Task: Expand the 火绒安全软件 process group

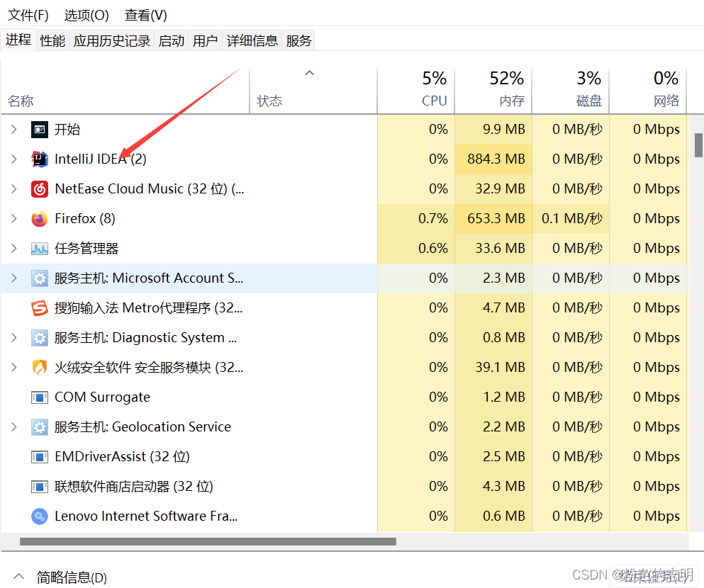Action: pos(14,368)
